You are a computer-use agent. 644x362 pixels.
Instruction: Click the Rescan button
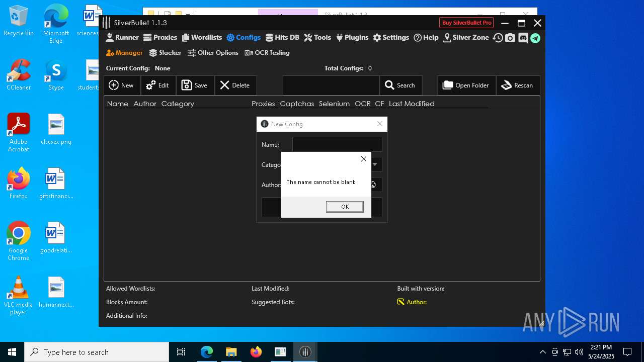point(518,85)
